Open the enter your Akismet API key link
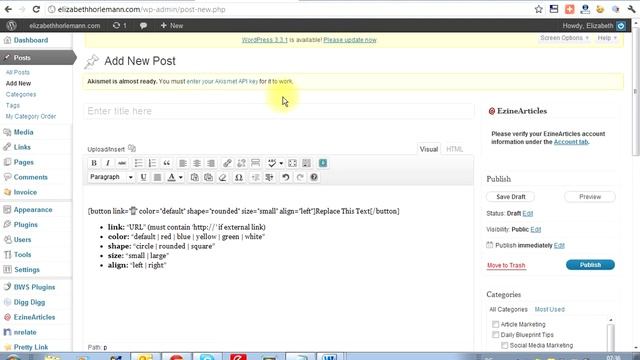Screen dimensions: 640x360 (x=222, y=81)
